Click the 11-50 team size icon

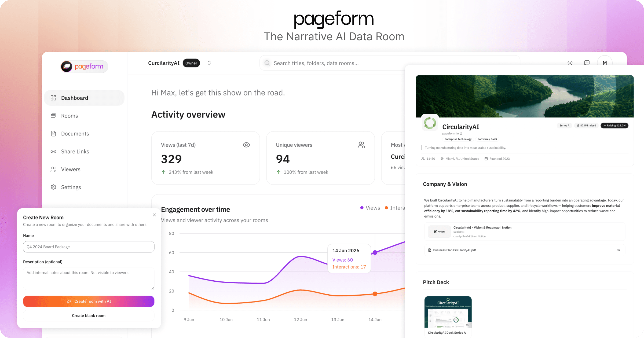tap(423, 159)
